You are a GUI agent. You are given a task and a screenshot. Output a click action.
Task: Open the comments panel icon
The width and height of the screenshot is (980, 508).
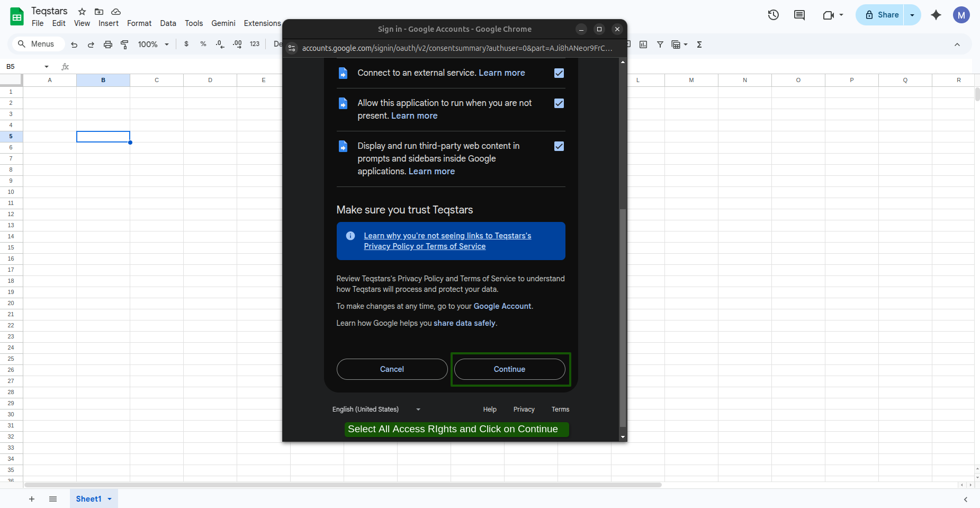(799, 15)
